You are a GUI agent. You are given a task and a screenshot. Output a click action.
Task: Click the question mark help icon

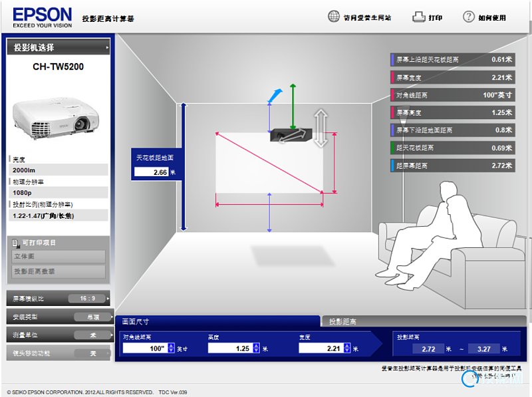(469, 17)
